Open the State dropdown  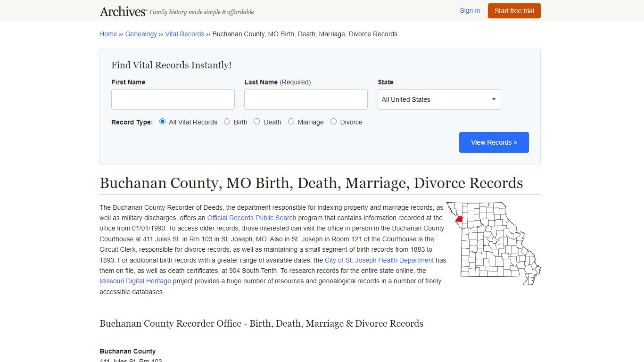coord(439,99)
